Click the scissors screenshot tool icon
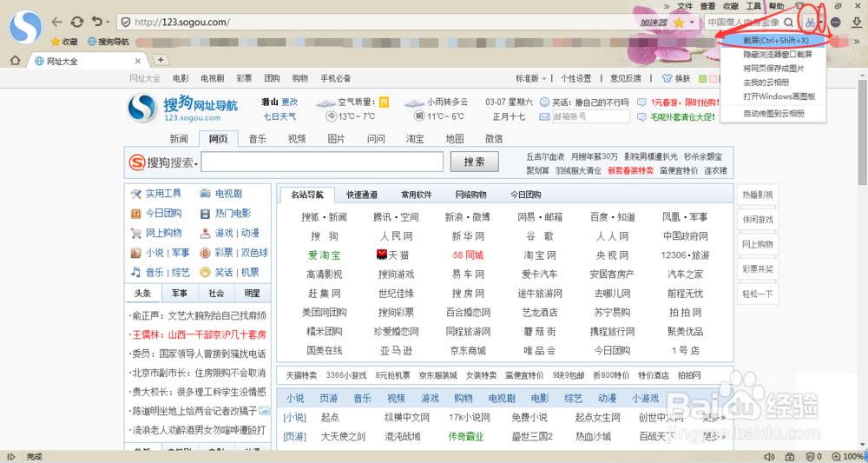 tap(810, 23)
